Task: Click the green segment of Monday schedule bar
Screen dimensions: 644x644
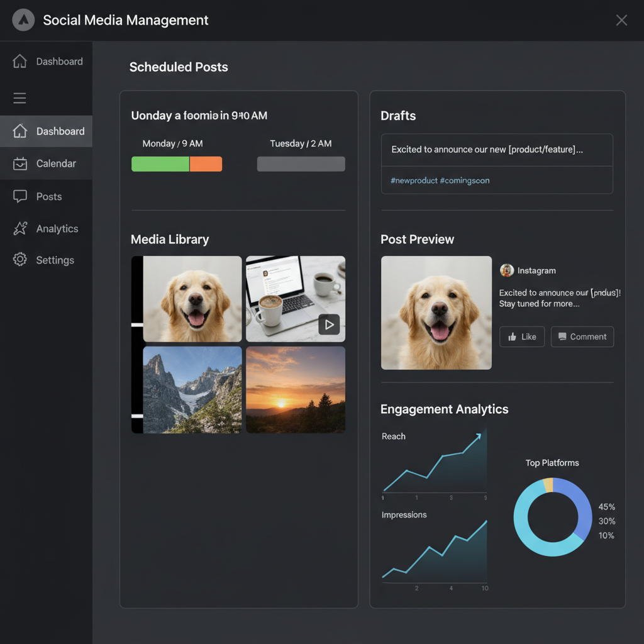Action: coord(160,164)
